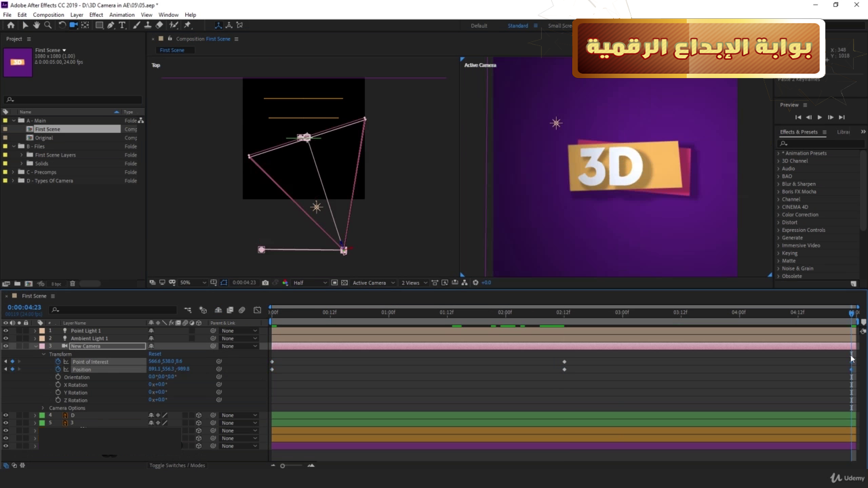Click the View Axis Mode icon
868x488 pixels.
239,25
